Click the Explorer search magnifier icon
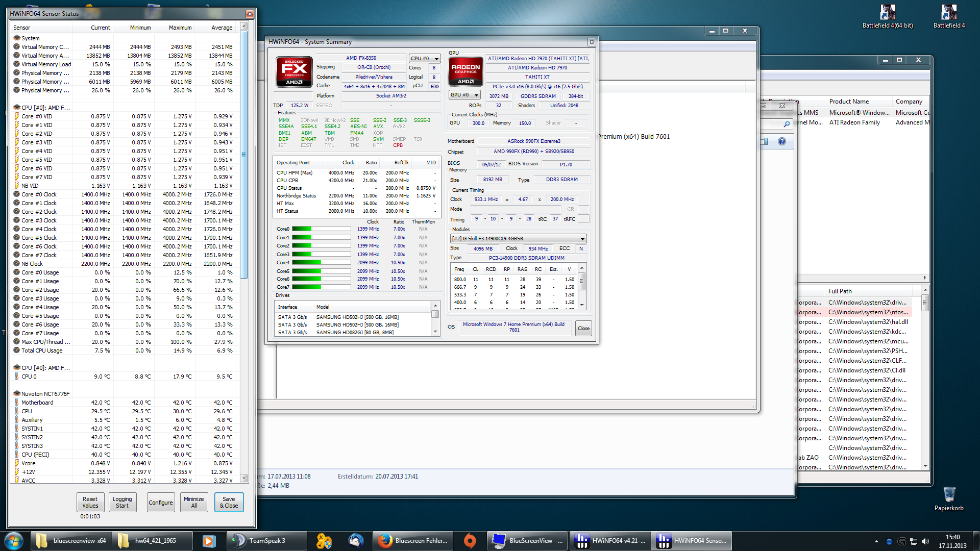Screen dimensions: 980x551 787,123
